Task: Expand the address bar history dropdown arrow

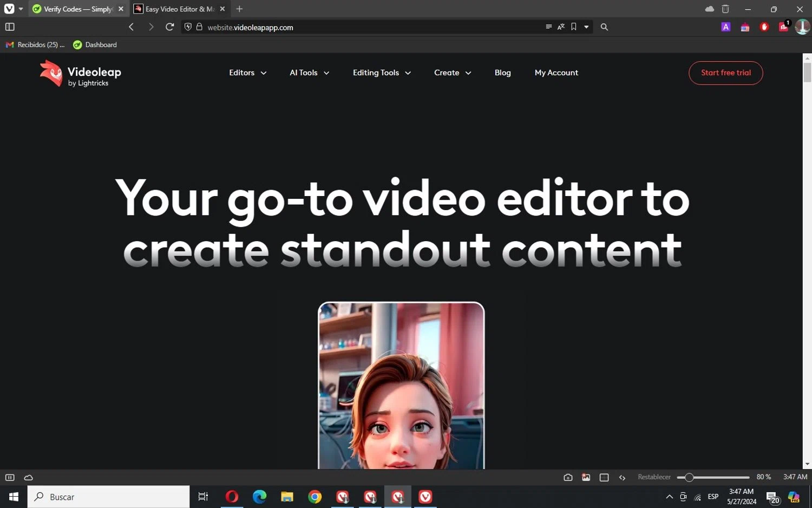Action: 586,27
